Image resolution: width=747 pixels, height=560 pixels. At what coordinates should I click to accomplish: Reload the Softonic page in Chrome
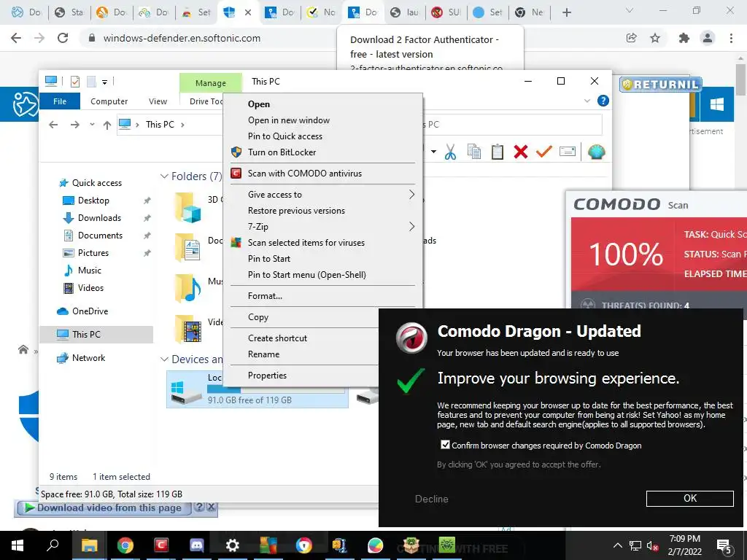click(x=63, y=38)
